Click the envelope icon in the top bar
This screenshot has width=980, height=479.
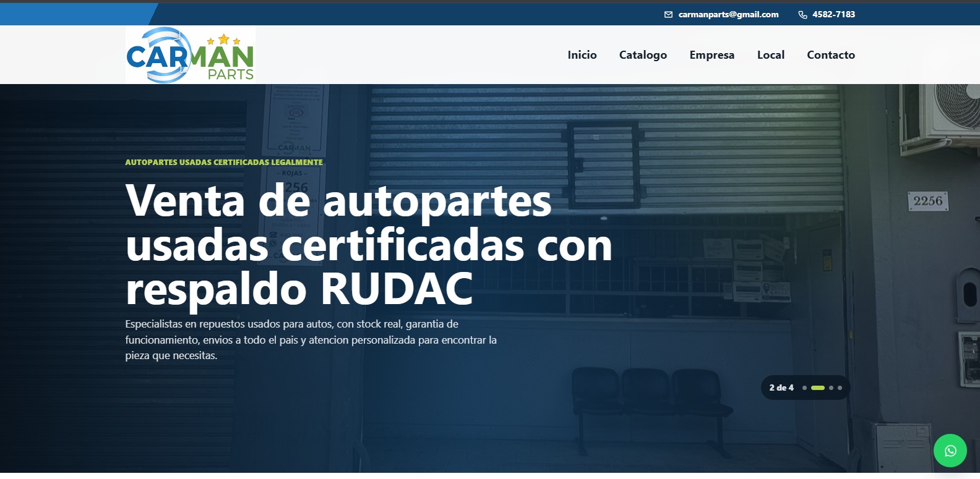click(x=668, y=15)
